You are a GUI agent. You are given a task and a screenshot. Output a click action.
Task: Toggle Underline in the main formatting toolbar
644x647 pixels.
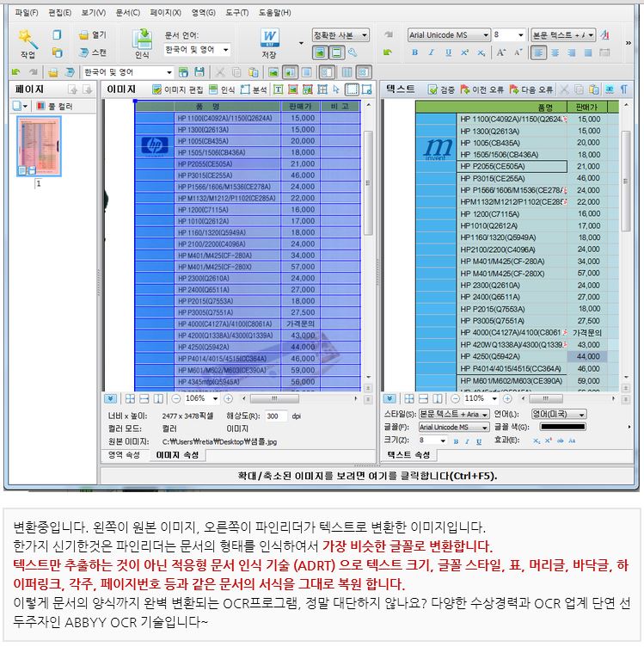(x=448, y=52)
